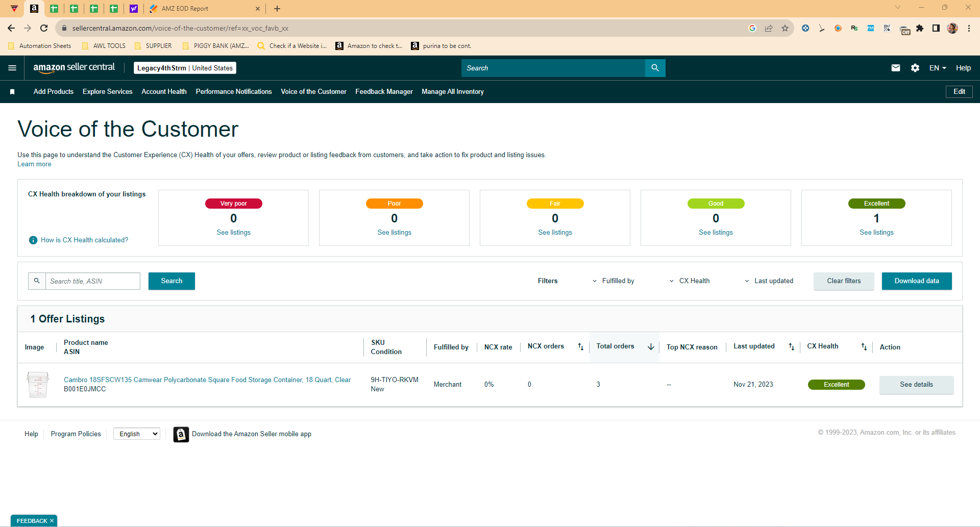Open the browser extensions puzzle icon

pos(920,28)
